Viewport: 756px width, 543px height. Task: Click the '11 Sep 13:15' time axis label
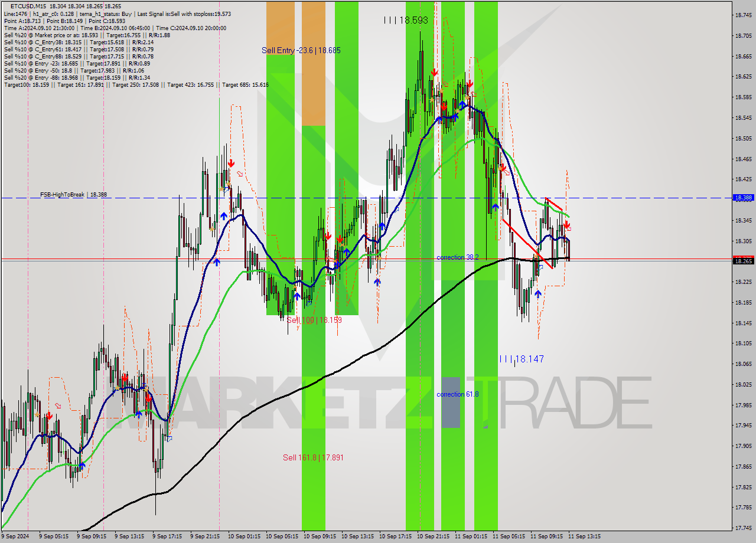pyautogui.click(x=584, y=537)
